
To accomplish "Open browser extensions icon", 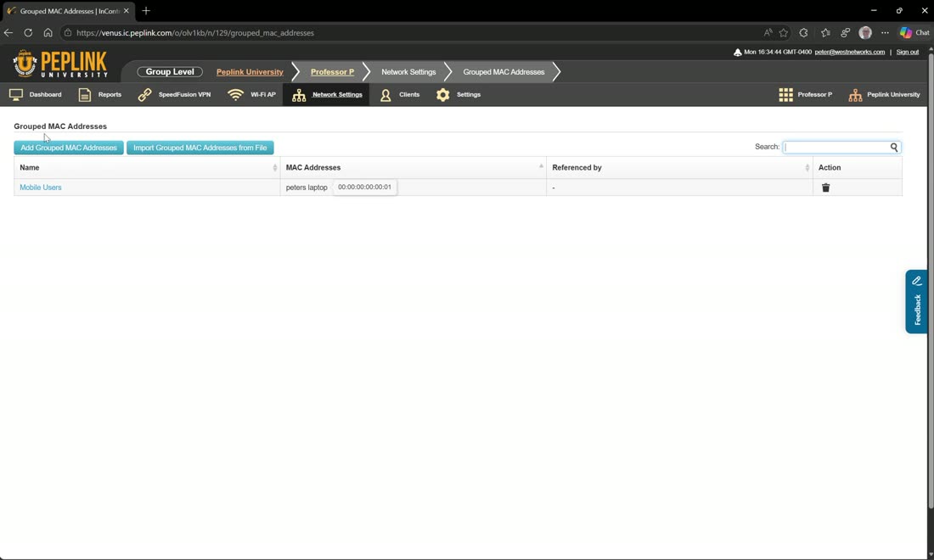I will pyautogui.click(x=803, y=33).
